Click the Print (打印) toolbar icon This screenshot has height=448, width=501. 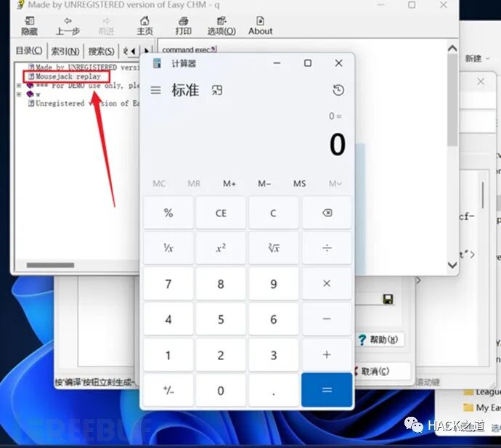[183, 26]
